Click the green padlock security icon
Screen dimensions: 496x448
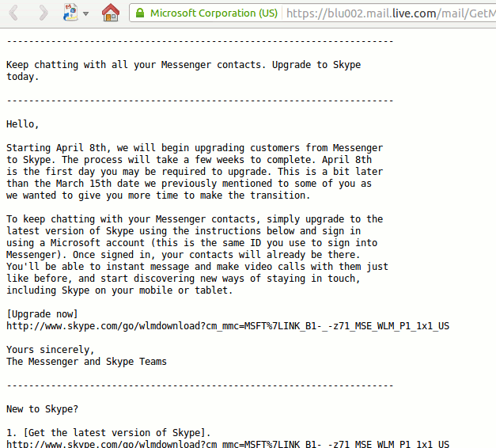(x=140, y=13)
